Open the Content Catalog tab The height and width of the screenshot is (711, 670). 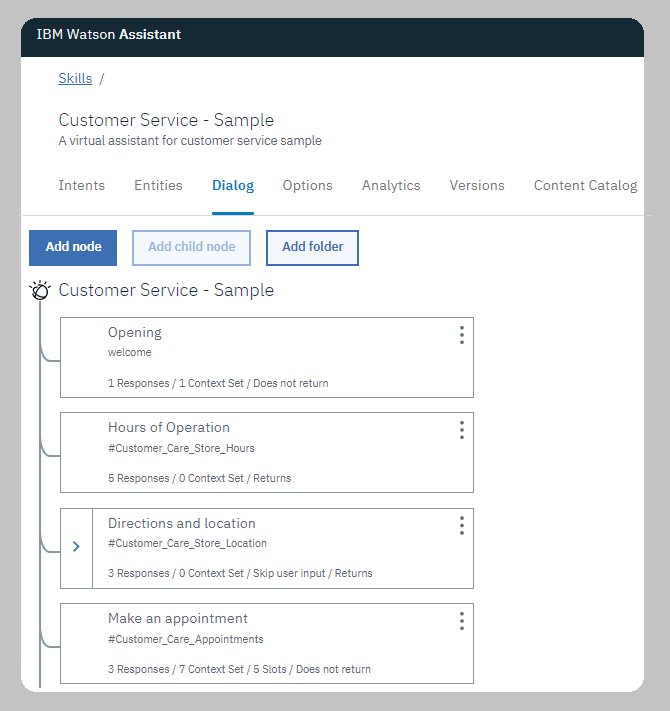point(585,185)
